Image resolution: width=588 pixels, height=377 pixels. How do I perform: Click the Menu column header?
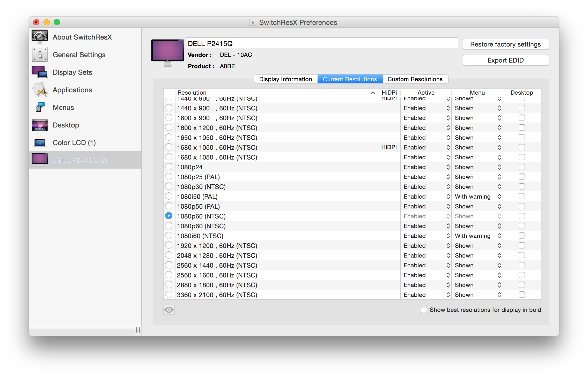[477, 93]
